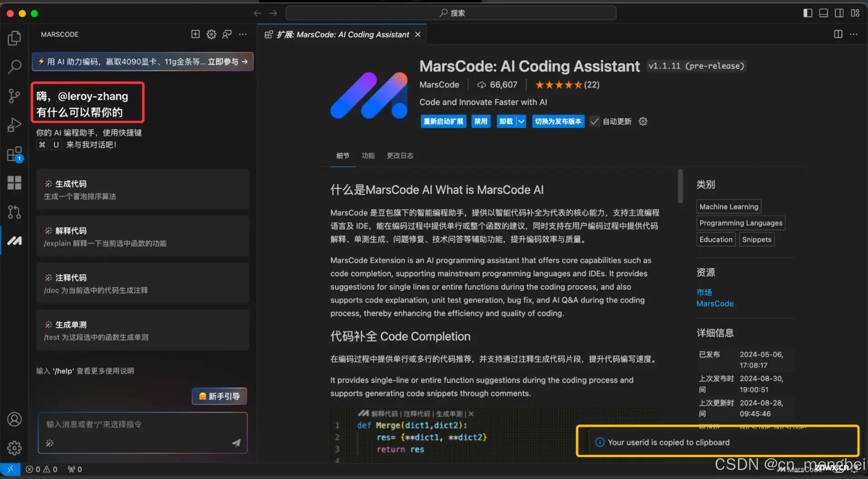
Task: Open the Explorer view in activity bar
Action: [14, 38]
